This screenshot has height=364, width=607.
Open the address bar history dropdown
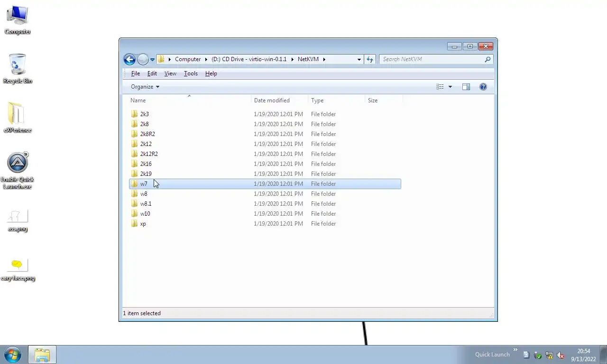(359, 59)
